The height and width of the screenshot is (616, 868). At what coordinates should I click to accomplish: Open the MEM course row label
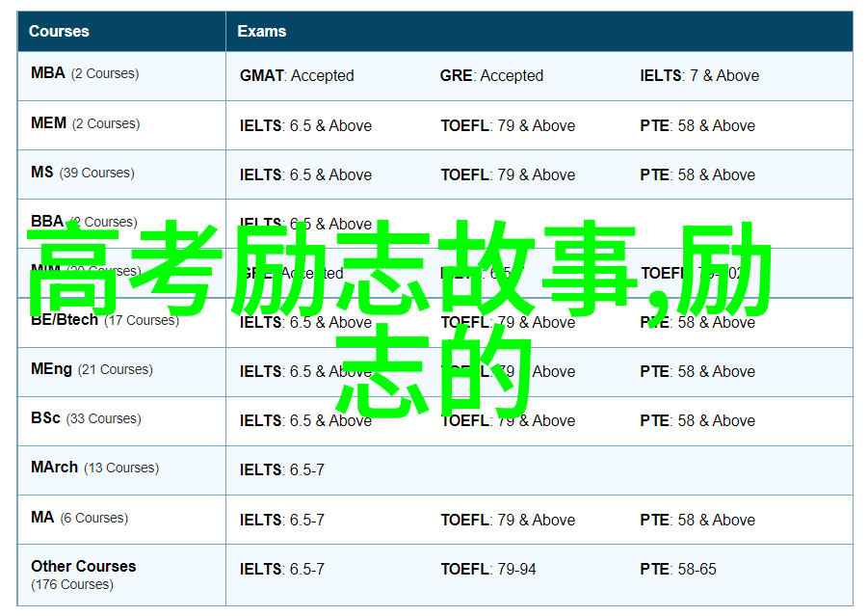(85, 123)
